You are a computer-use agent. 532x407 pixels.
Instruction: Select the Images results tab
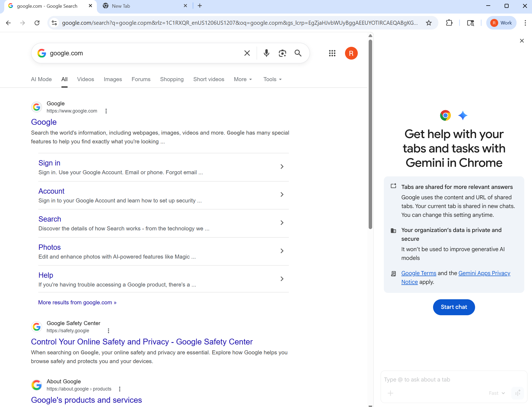pyautogui.click(x=113, y=79)
